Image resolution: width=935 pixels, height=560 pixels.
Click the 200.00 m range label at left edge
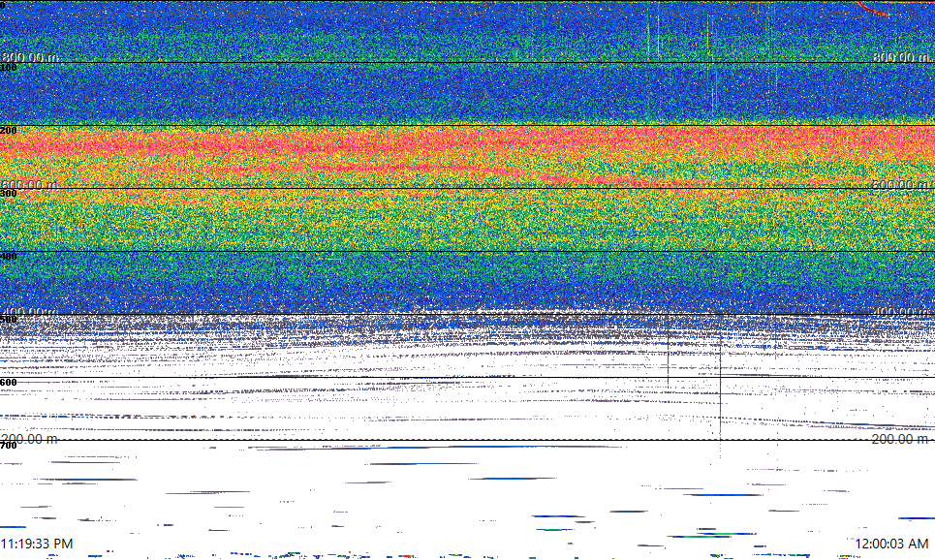(x=29, y=440)
